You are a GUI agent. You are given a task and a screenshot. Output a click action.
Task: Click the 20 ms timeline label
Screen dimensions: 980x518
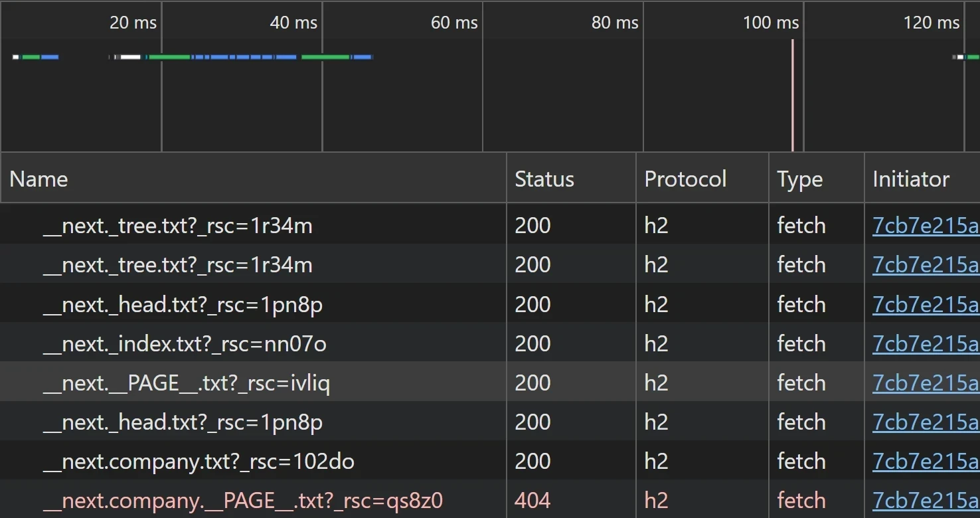pyautogui.click(x=133, y=23)
